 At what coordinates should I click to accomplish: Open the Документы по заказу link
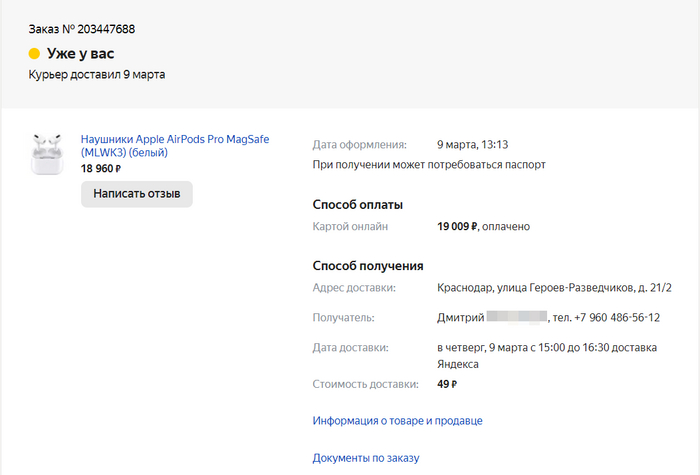click(x=365, y=458)
